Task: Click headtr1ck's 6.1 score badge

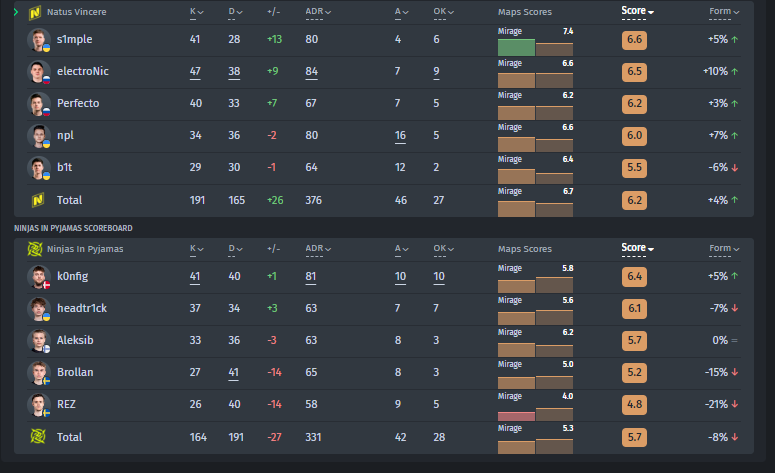Action: point(634,309)
